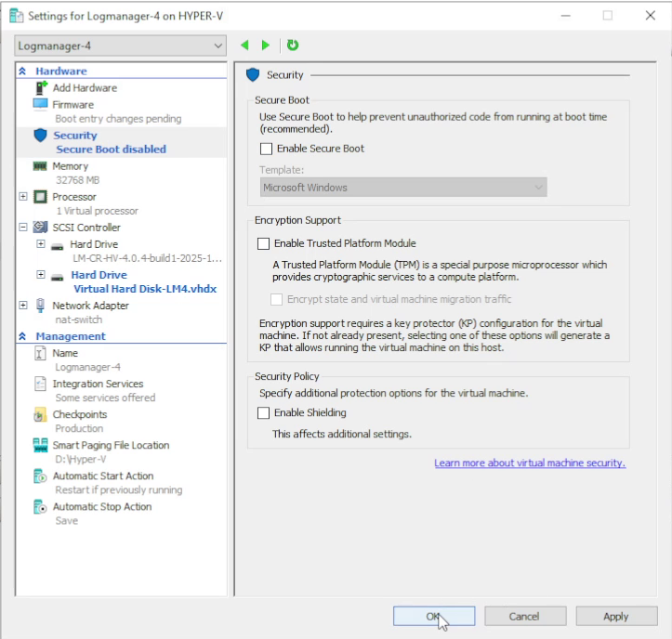Collapse the Hardware section
672x639 pixels.
point(22,72)
